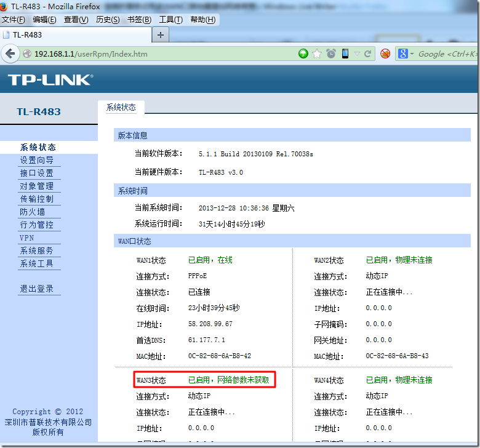The image size is (480, 448).
Task: Open the 文件(F) menu
Action: point(14,20)
